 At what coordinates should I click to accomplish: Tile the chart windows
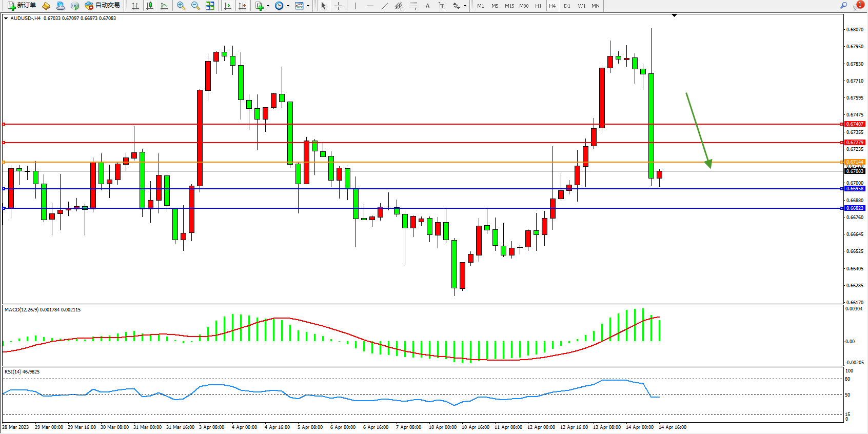(210, 6)
